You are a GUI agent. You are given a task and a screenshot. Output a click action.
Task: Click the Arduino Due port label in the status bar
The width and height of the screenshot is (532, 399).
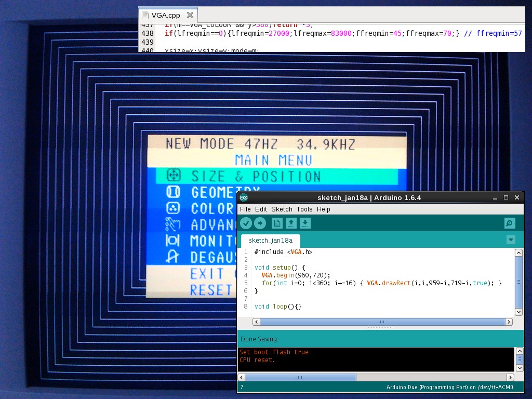(449, 387)
